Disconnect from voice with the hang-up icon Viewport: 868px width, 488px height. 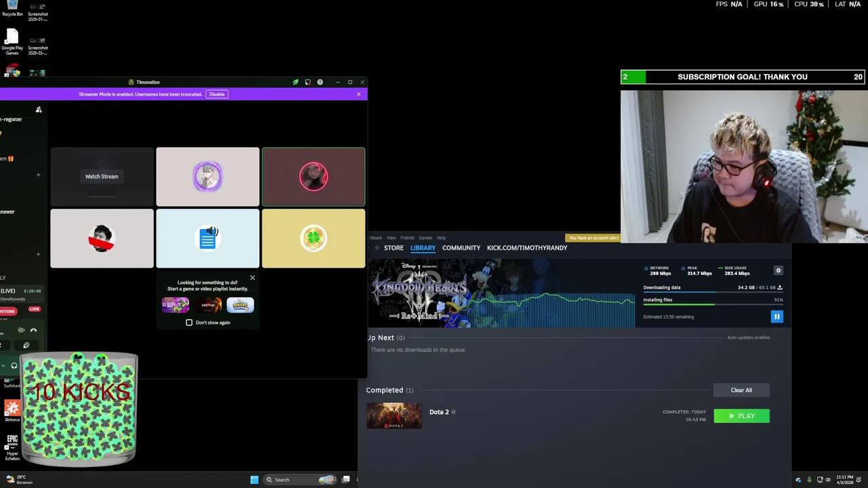click(x=33, y=330)
